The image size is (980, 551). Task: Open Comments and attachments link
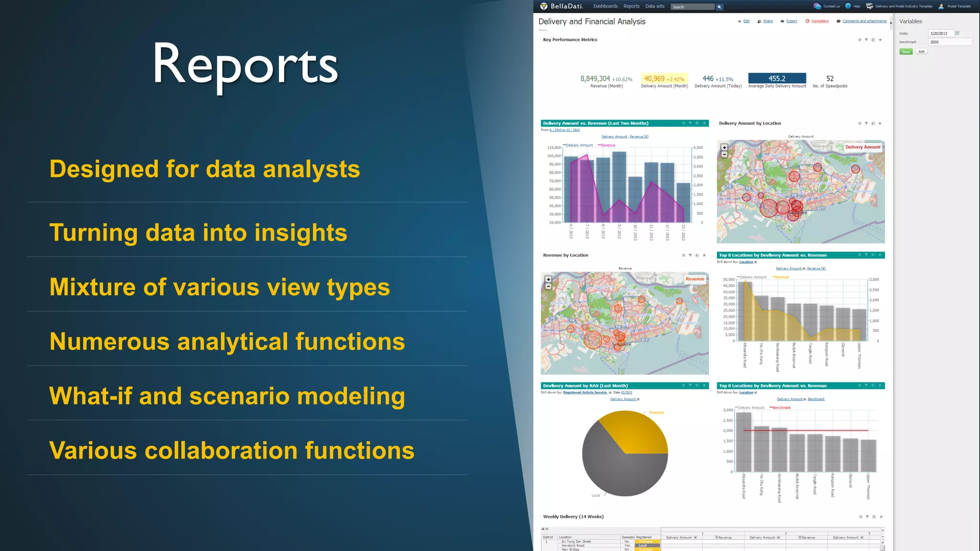click(x=864, y=21)
